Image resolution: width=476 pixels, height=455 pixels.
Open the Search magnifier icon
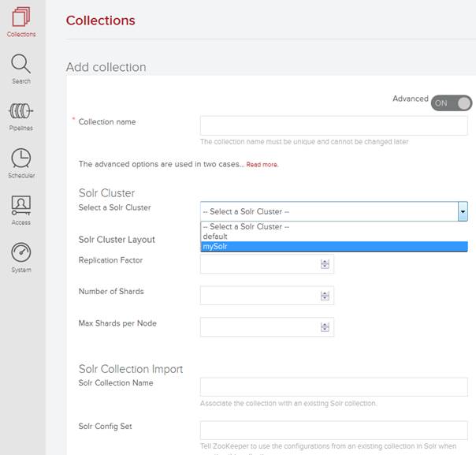[x=21, y=65]
